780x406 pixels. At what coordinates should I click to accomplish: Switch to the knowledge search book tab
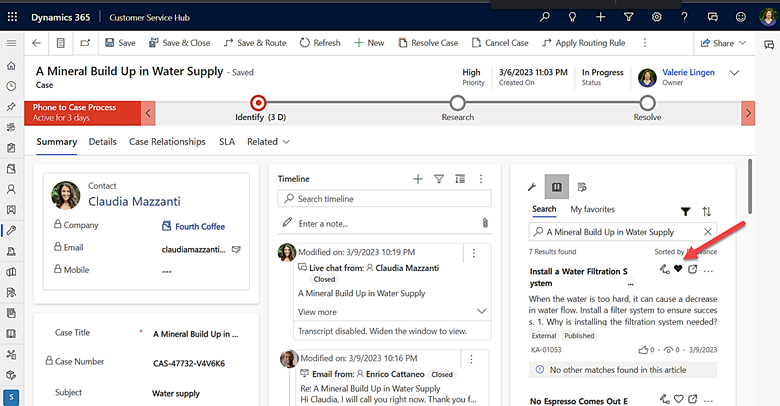tap(556, 187)
